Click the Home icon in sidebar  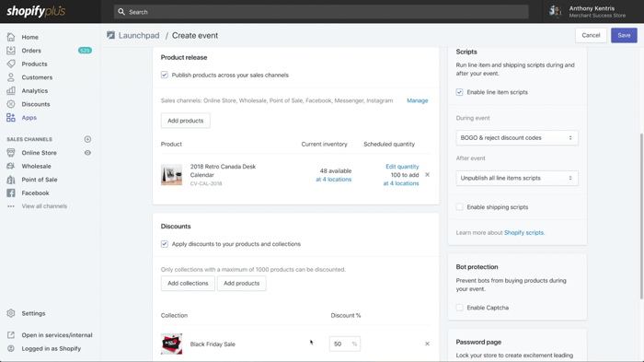tap(11, 37)
